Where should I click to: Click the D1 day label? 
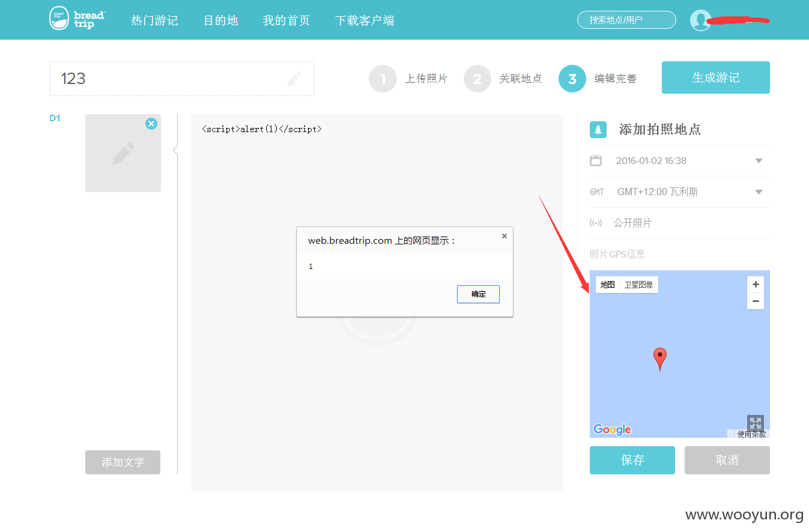point(55,118)
